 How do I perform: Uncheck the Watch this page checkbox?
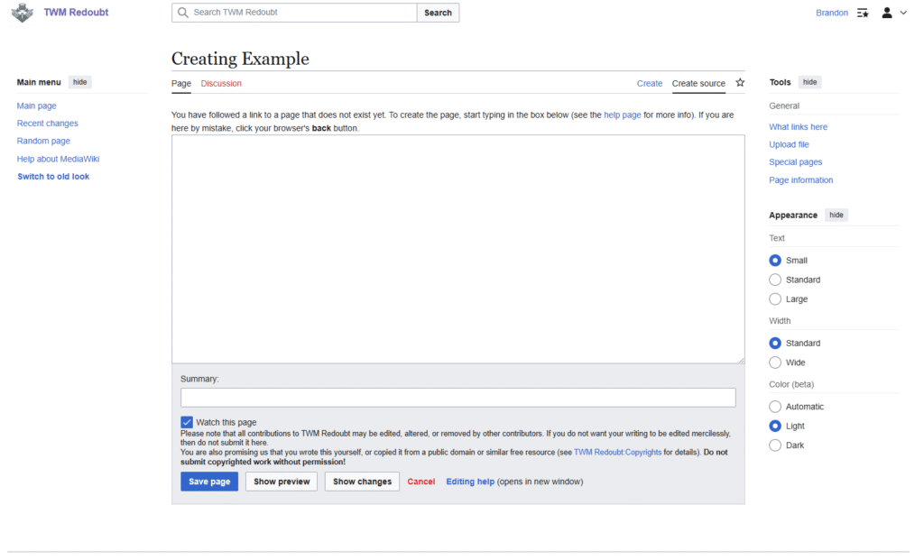tap(187, 422)
